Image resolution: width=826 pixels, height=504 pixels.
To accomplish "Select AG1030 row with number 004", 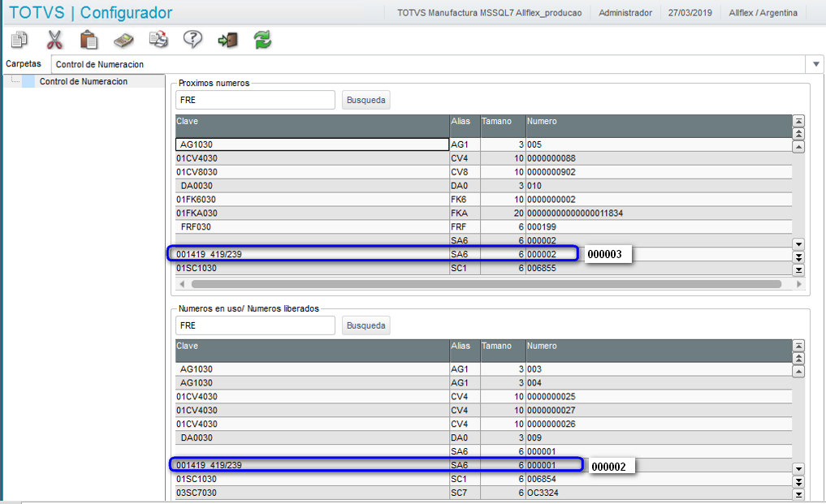I will [483, 383].
